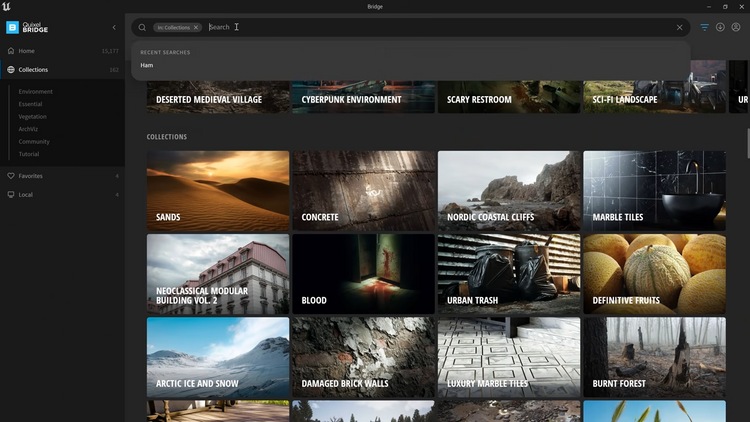Select the Essential subcategory
This screenshot has width=750, height=422.
pyautogui.click(x=30, y=104)
